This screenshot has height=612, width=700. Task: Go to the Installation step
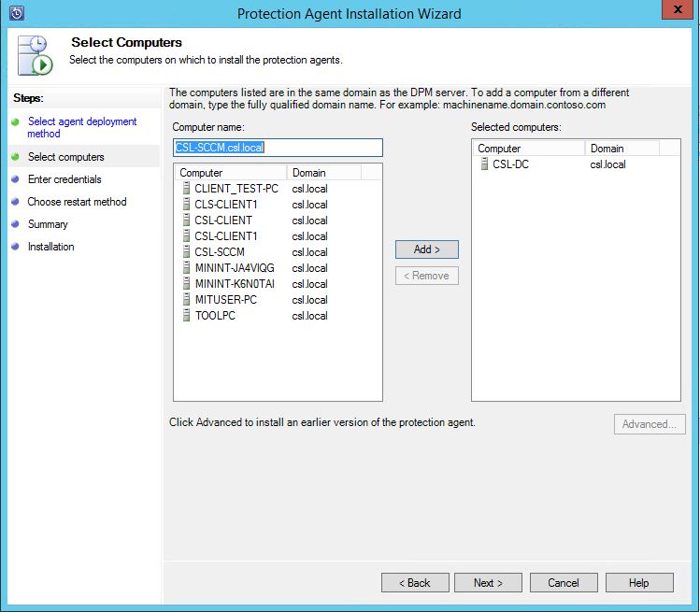click(50, 247)
